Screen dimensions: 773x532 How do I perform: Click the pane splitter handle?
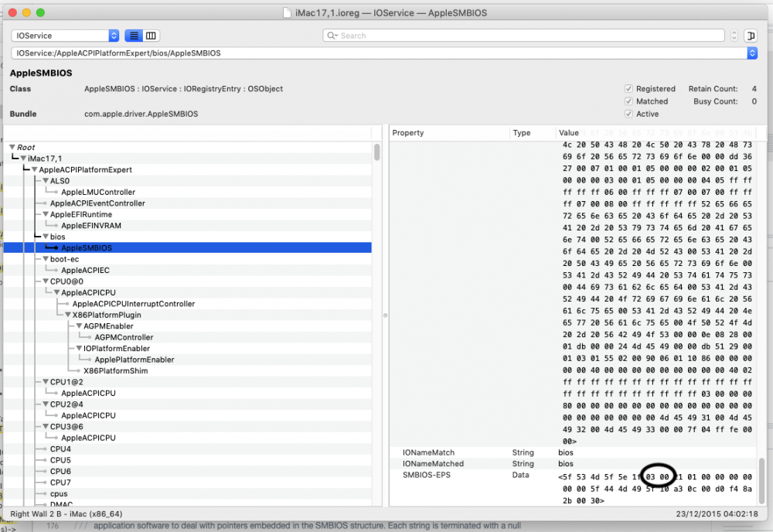click(x=386, y=315)
